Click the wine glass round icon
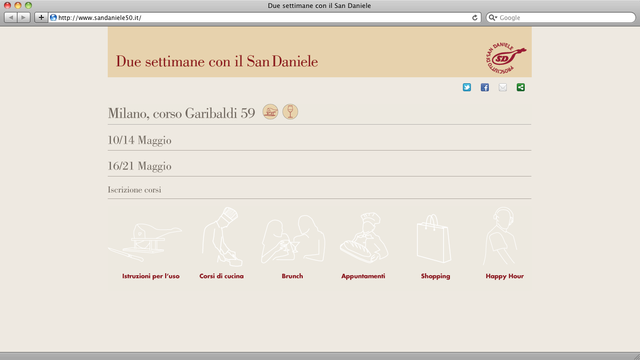Image resolution: width=640 pixels, height=360 pixels. 290,112
